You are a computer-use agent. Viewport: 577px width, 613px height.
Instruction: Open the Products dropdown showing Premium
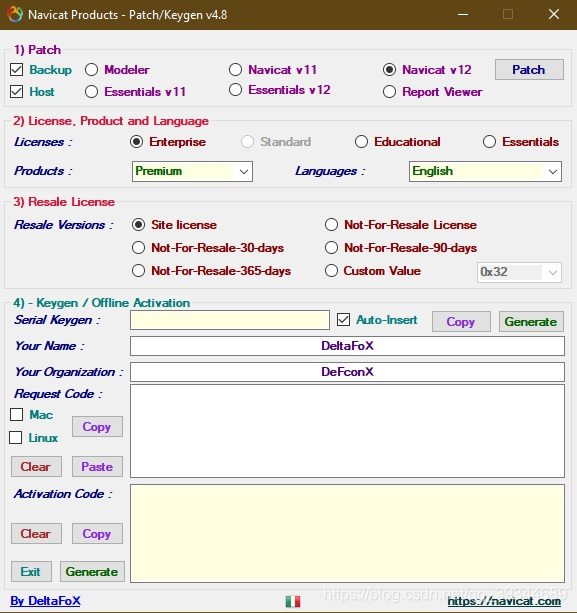click(x=192, y=171)
